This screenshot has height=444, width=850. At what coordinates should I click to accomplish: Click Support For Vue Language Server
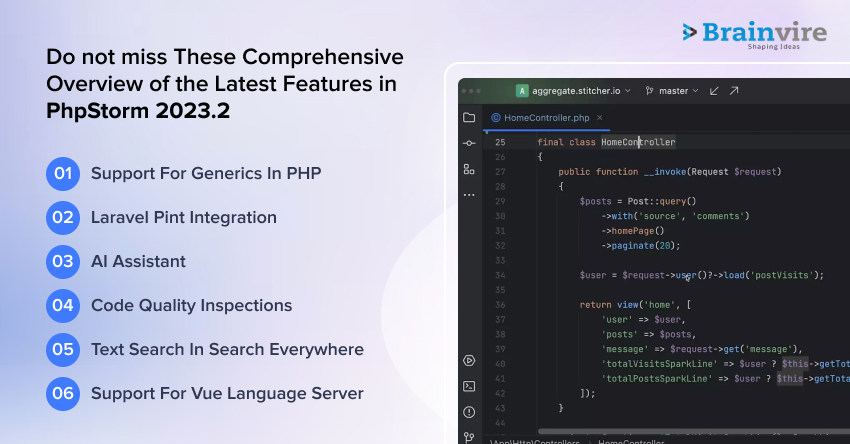(227, 394)
